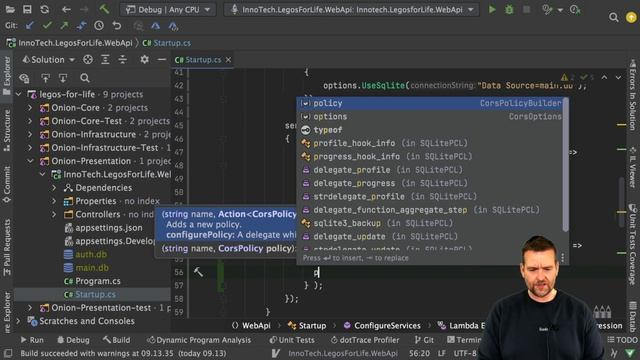Open the Solution explorer settings gear
This screenshot has height=360, width=640.
tap(144, 60)
